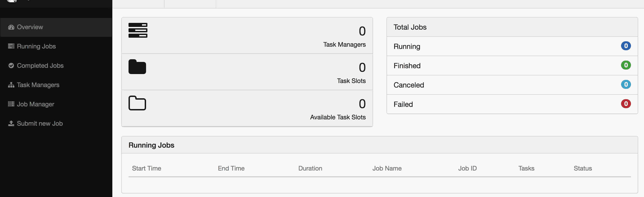The width and height of the screenshot is (644, 197).
Task: Click the Submit new Job upload icon
Action: click(11, 123)
